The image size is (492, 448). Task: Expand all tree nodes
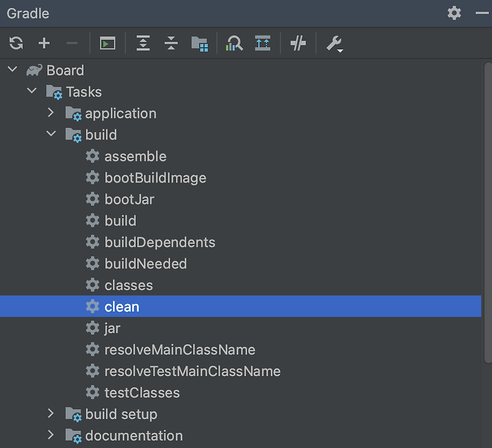(143, 43)
